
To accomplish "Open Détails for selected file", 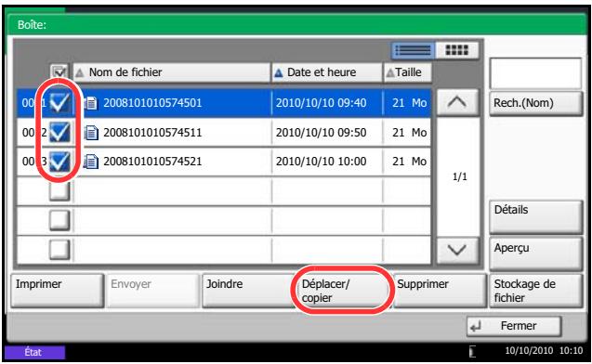I will click(535, 217).
